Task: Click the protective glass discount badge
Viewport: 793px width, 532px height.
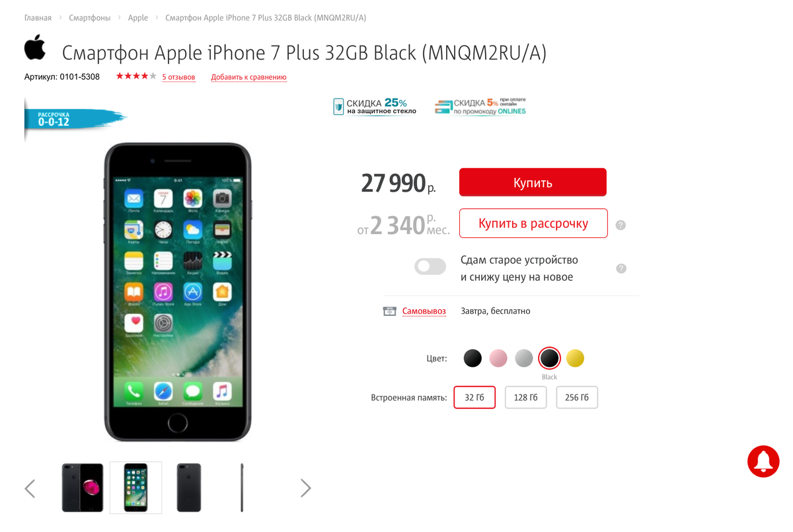Action: pos(375,106)
